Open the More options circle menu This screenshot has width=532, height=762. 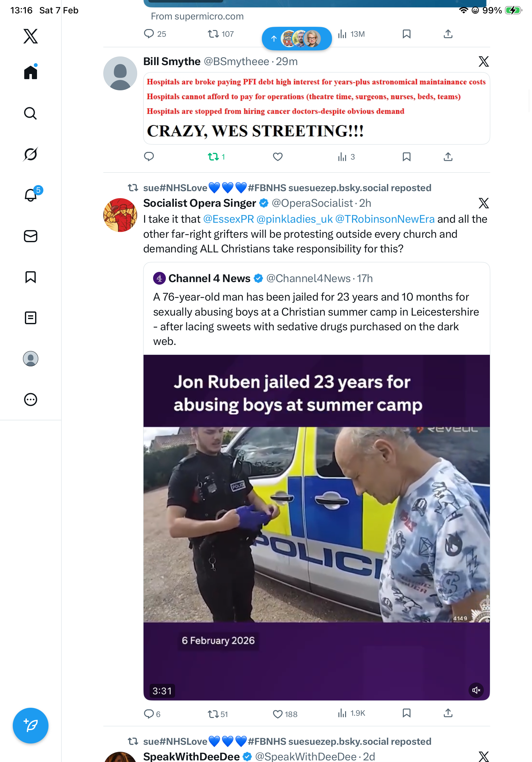click(x=30, y=400)
